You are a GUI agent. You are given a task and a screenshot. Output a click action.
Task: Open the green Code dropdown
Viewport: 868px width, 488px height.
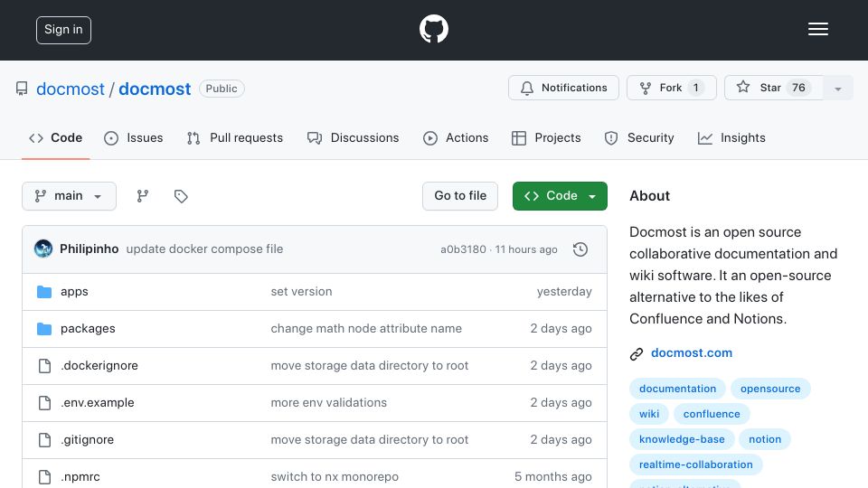[560, 196]
